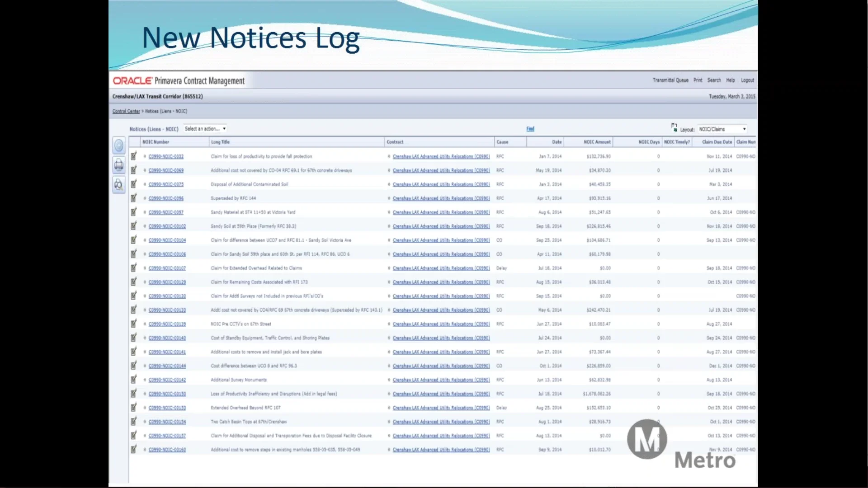868x488 pixels.
Task: Expand details marker beside C0990-NOIC-0097
Action: pos(145,212)
